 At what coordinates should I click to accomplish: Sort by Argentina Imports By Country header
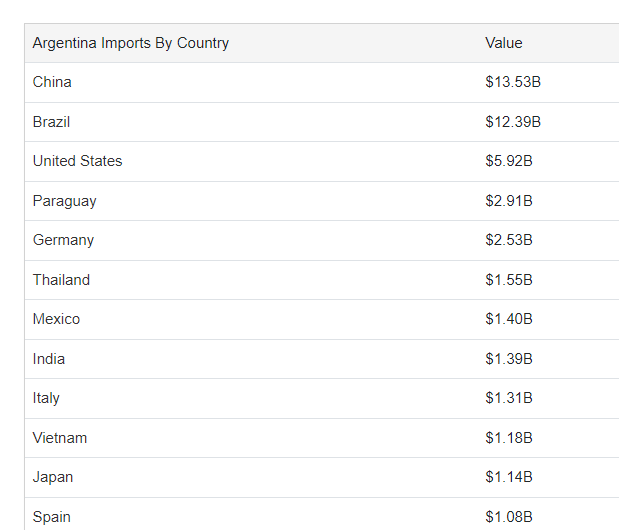point(131,43)
